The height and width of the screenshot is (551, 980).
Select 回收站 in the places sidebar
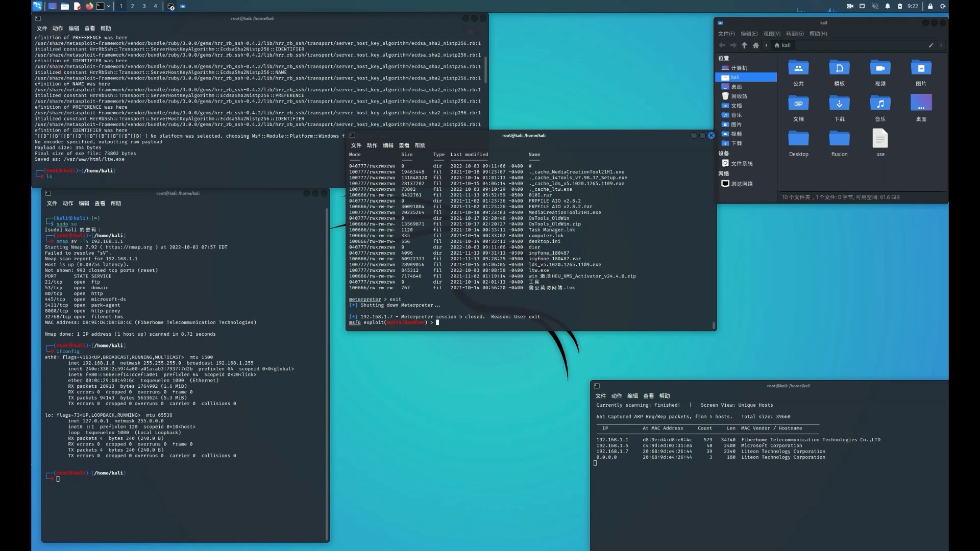tap(739, 96)
